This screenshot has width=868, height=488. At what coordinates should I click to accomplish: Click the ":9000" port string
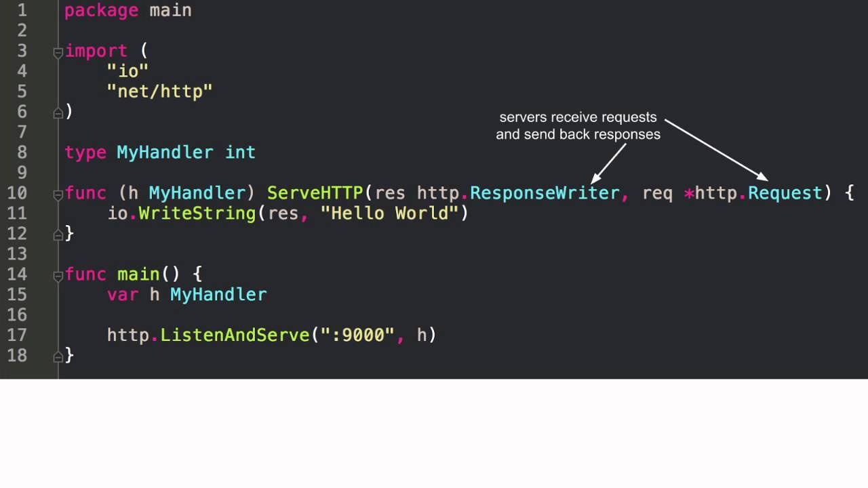pyautogui.click(x=357, y=335)
